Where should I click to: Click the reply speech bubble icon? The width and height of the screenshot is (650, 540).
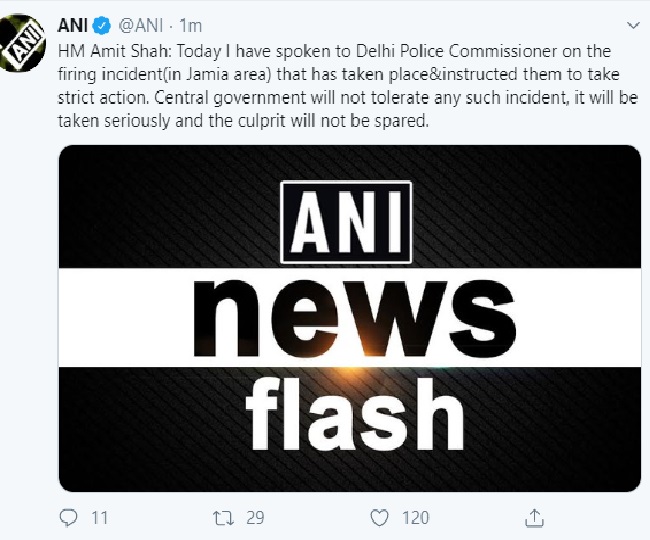click(x=69, y=517)
